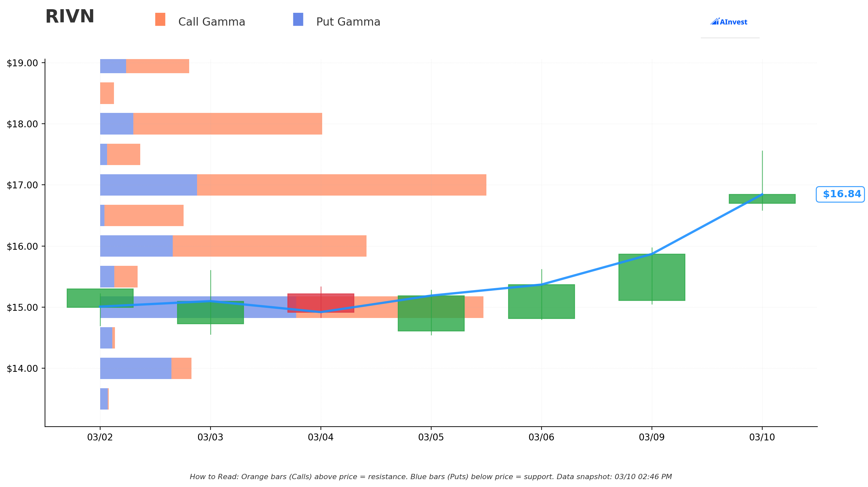Screen dimensions: 868x487
Task: Click the green 03/10 candlestick body
Action: [762, 199]
